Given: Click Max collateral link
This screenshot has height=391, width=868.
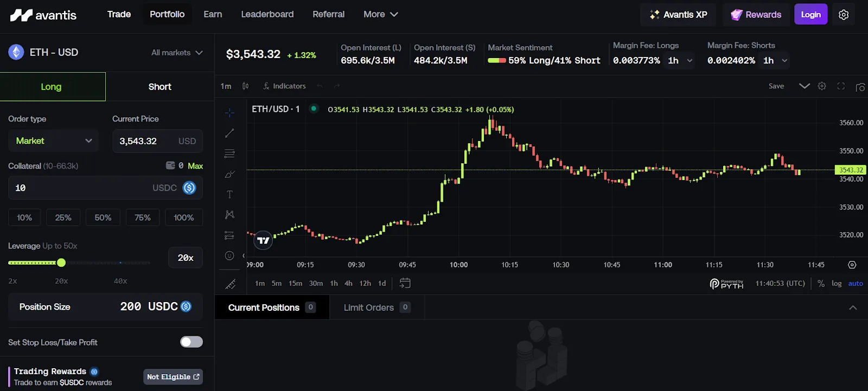Looking at the screenshot, I should coord(195,166).
